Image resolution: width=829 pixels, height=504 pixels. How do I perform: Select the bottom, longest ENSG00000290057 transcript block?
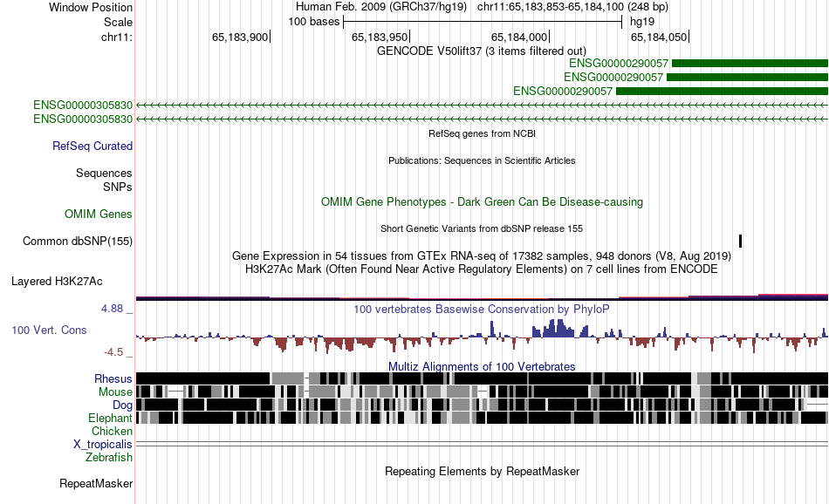tap(723, 91)
